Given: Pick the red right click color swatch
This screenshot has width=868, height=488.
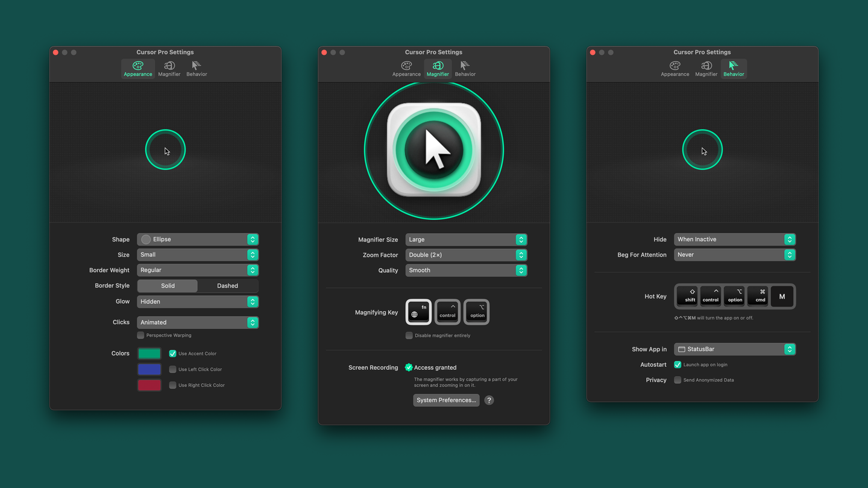Looking at the screenshot, I should click(149, 385).
